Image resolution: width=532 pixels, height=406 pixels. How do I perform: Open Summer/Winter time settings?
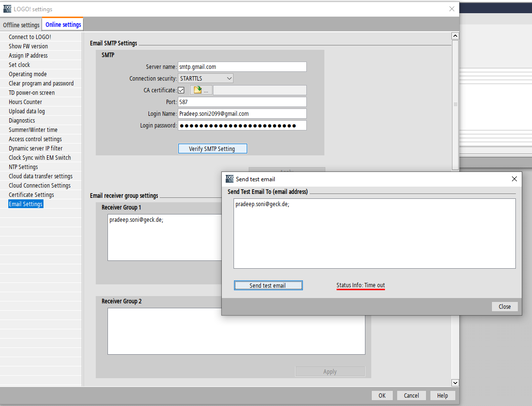(x=33, y=129)
